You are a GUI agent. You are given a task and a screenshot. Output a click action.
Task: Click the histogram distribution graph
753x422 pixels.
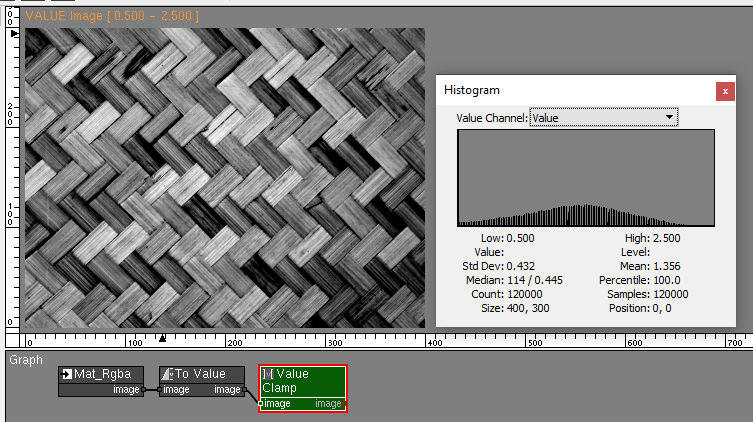pyautogui.click(x=585, y=178)
